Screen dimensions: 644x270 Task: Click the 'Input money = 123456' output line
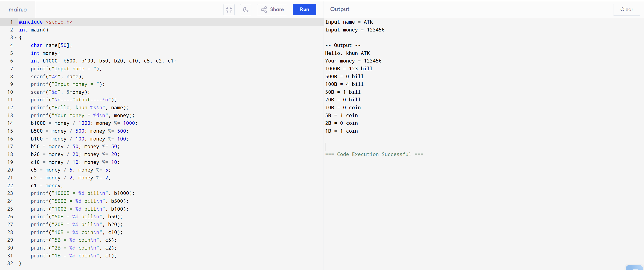coord(355,30)
